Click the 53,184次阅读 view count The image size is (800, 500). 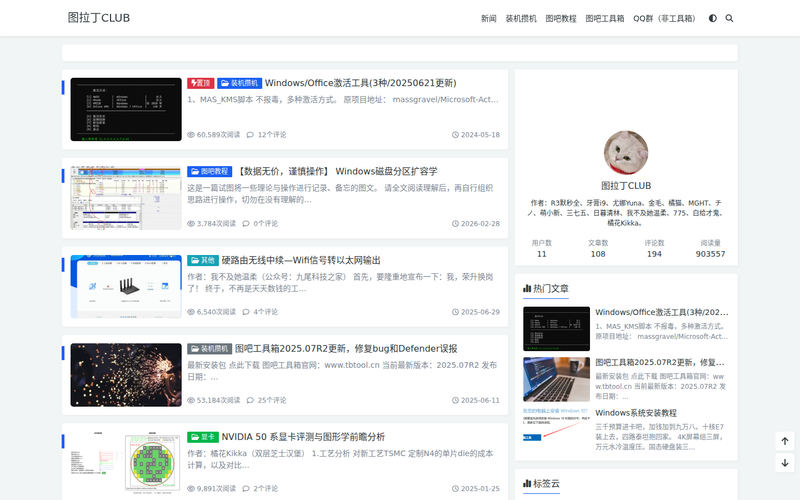pyautogui.click(x=213, y=400)
